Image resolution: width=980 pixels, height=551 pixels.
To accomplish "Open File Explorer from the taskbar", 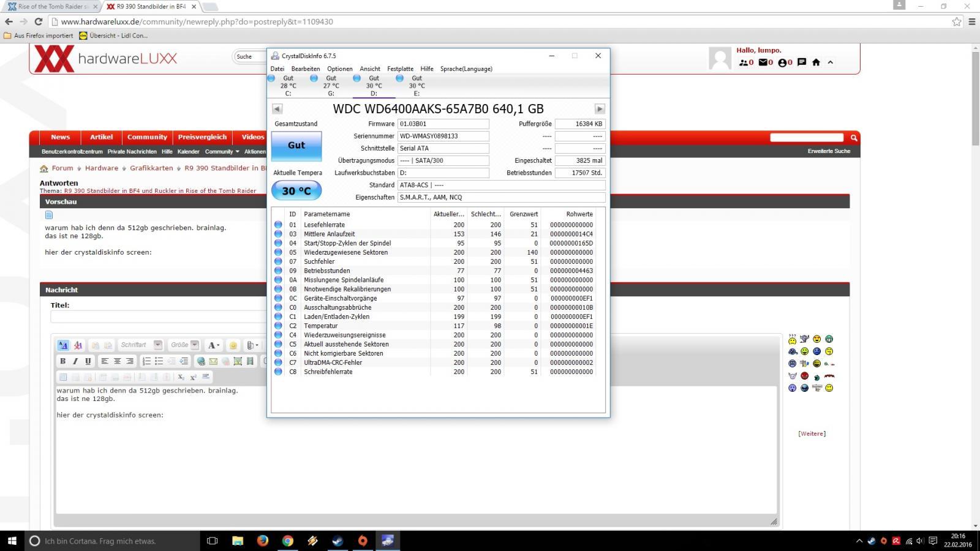I will (238, 541).
